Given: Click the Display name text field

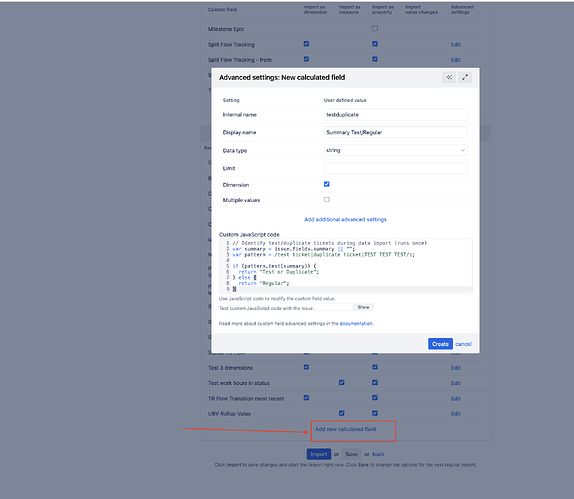Looking at the screenshot, I should 396,132.
